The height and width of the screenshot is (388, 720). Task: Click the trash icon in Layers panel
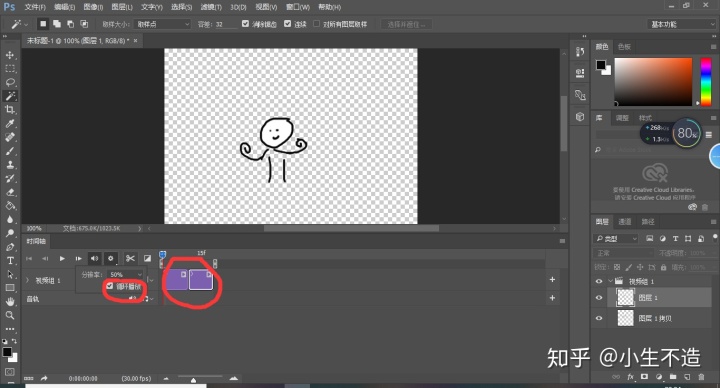pyautogui.click(x=701, y=377)
